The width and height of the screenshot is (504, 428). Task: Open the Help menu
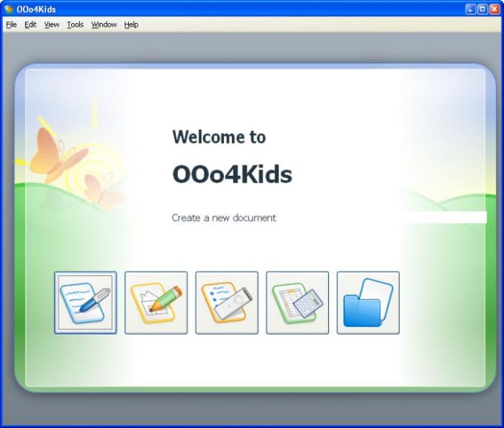131,24
